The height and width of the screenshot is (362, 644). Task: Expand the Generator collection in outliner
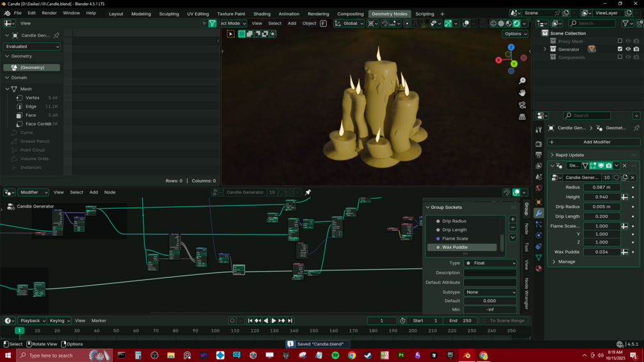click(545, 49)
